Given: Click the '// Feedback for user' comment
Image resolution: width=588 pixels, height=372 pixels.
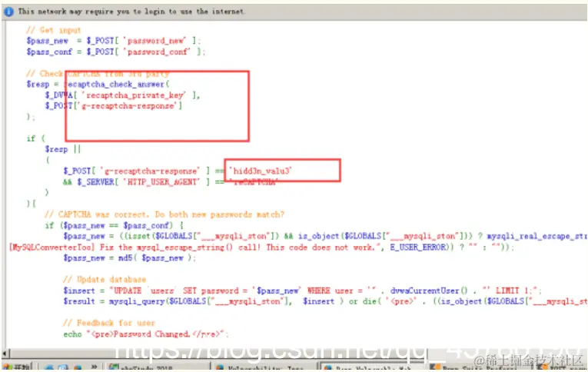Looking at the screenshot, I should (x=109, y=323).
